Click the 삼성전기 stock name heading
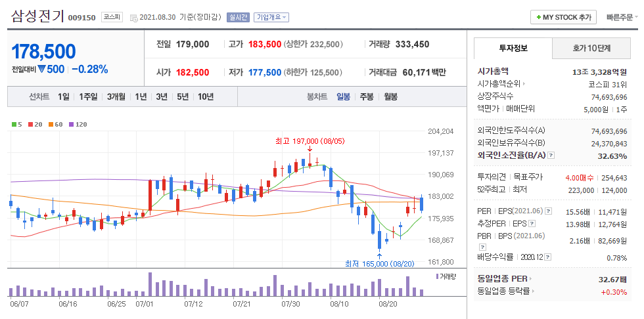 (37, 16)
